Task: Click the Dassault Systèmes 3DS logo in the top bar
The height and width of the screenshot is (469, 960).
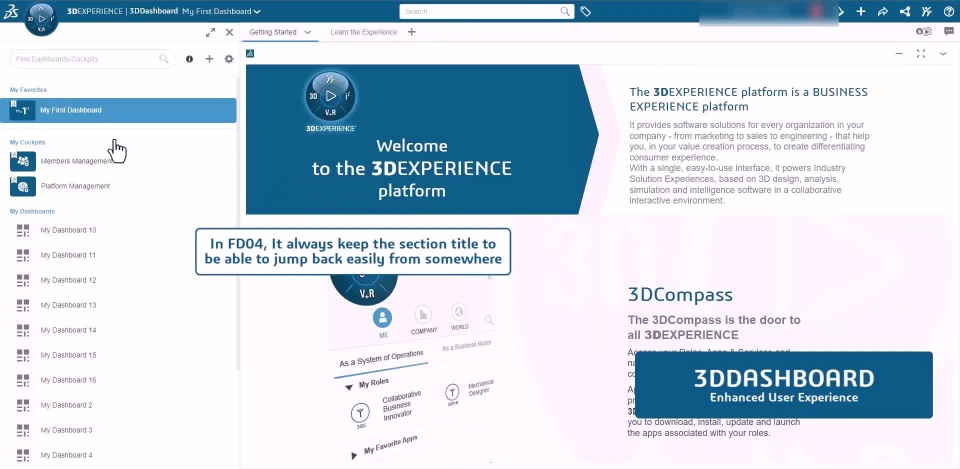Action: pos(10,12)
